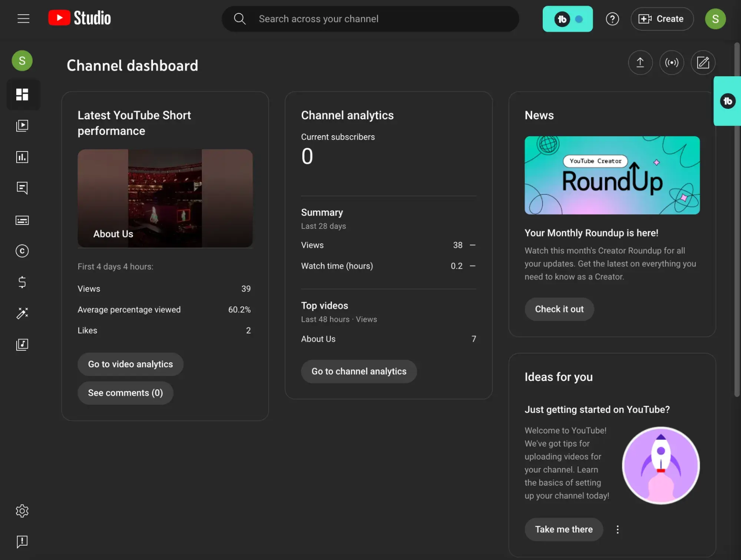Open the Go Live streaming icon

(x=672, y=62)
